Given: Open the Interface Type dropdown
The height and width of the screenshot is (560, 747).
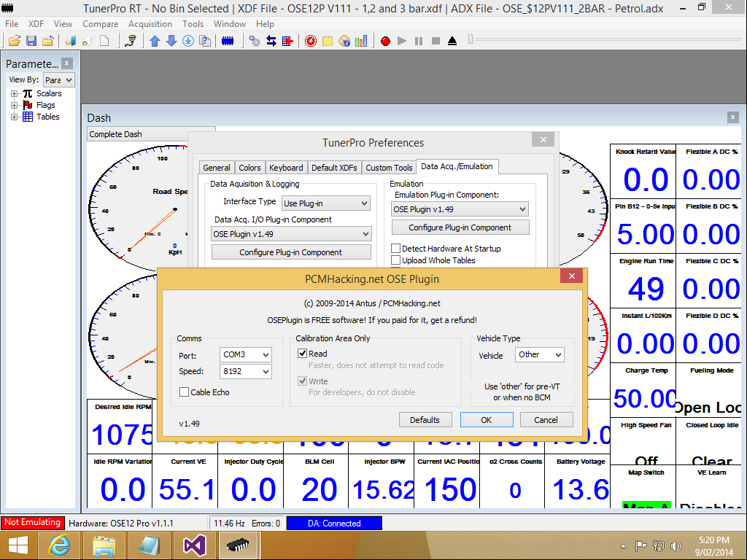Looking at the screenshot, I should point(326,203).
